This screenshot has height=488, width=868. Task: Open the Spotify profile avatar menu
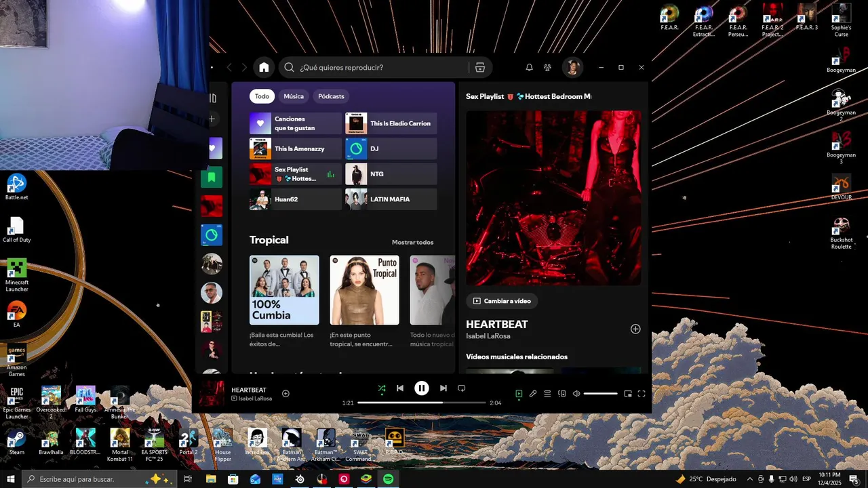click(573, 67)
